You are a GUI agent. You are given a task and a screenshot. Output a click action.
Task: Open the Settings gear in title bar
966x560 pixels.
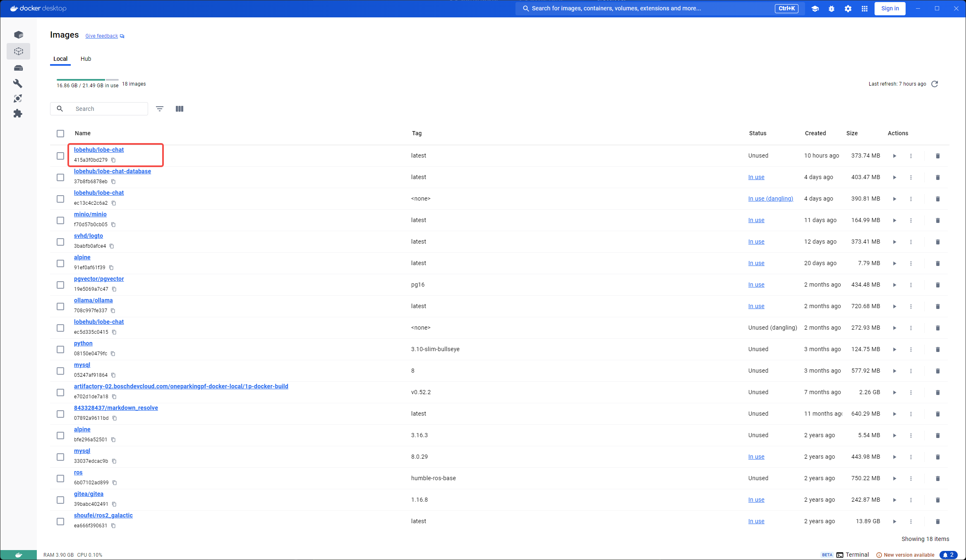[848, 9]
